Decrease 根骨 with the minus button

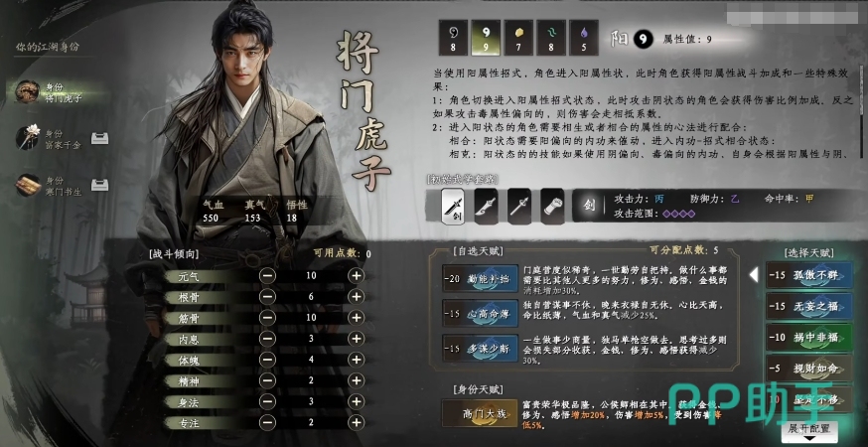pos(267,296)
